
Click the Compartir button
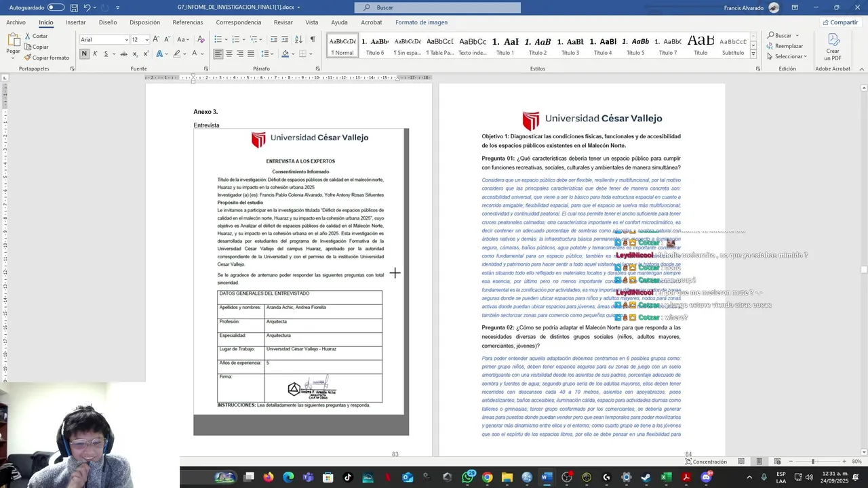tap(840, 22)
